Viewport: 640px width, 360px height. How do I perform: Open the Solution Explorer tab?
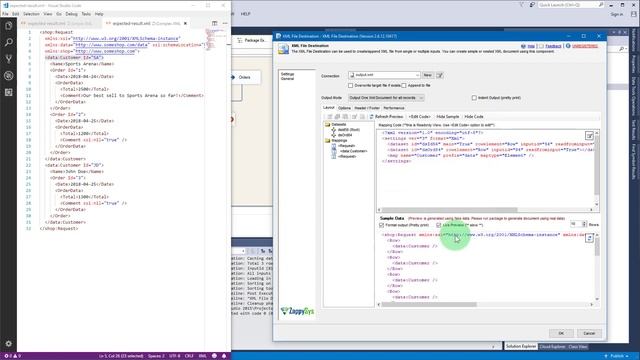click(x=521, y=347)
